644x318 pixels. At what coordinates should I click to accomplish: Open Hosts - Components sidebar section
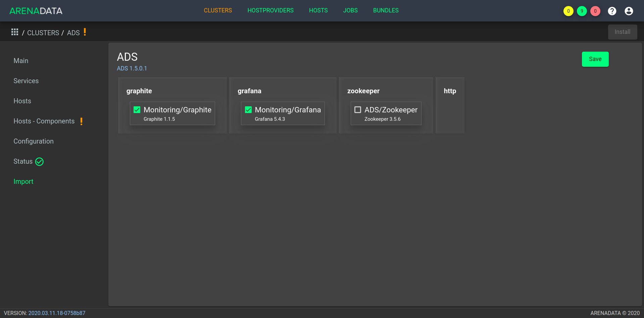point(44,121)
